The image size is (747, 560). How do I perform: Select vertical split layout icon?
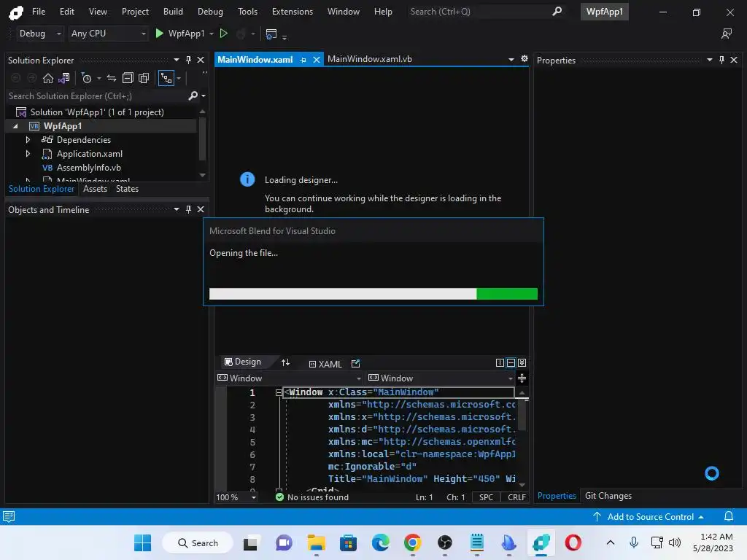(x=500, y=363)
